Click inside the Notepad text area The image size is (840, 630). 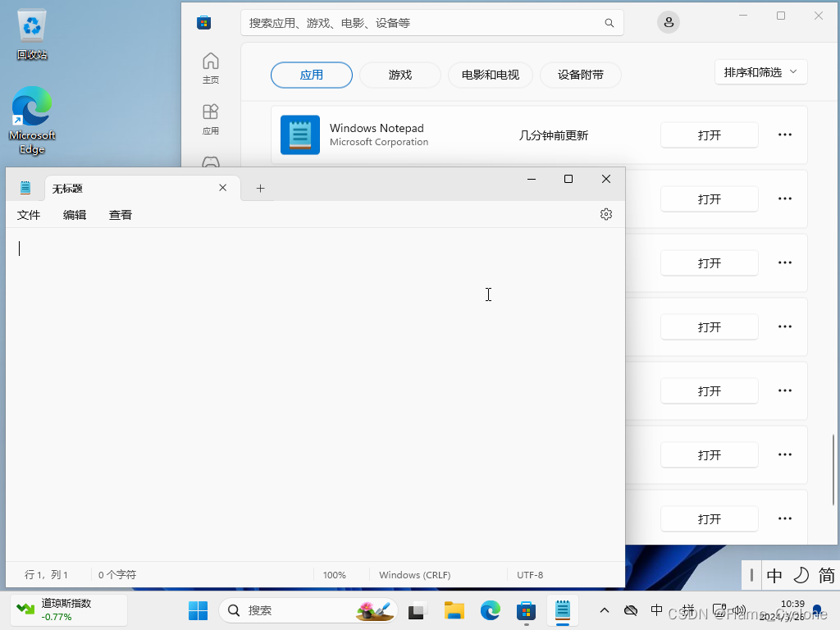[315, 394]
